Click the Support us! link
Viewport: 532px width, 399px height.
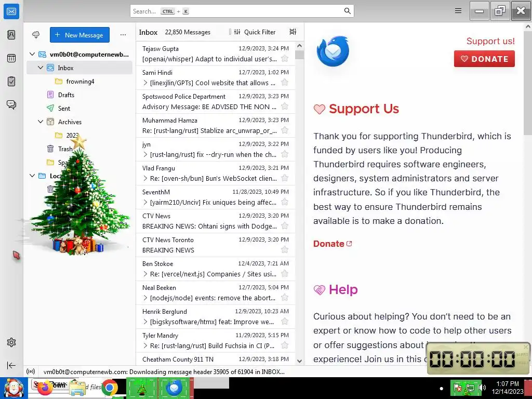tap(490, 41)
